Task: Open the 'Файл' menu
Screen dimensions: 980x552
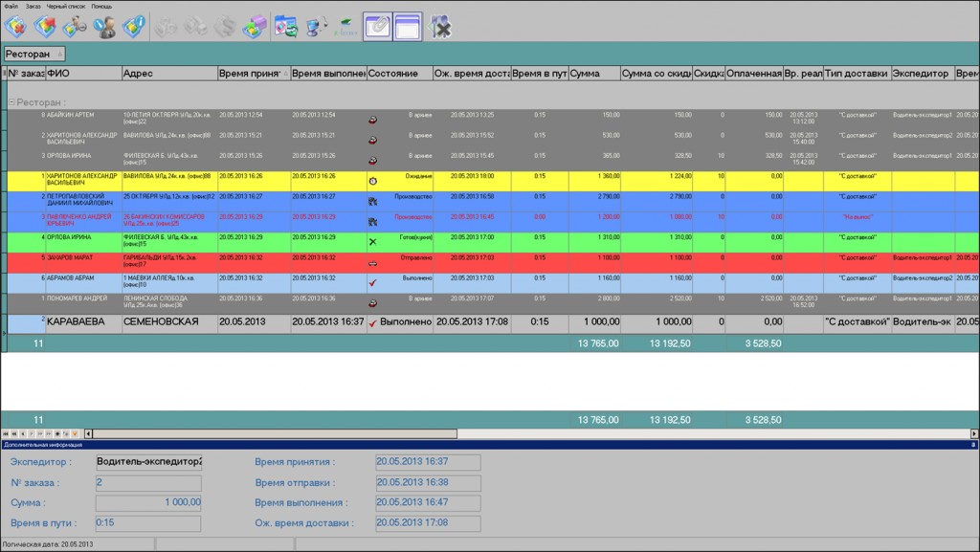Action: click(x=11, y=6)
